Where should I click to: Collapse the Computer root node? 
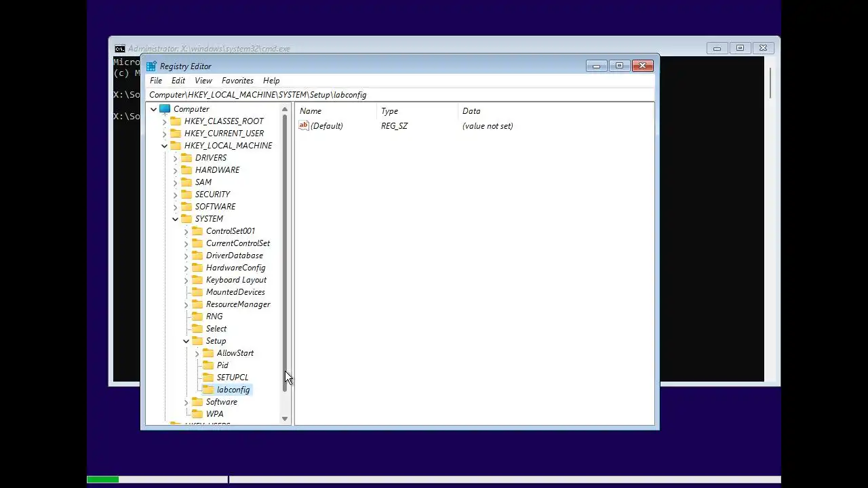tap(153, 109)
